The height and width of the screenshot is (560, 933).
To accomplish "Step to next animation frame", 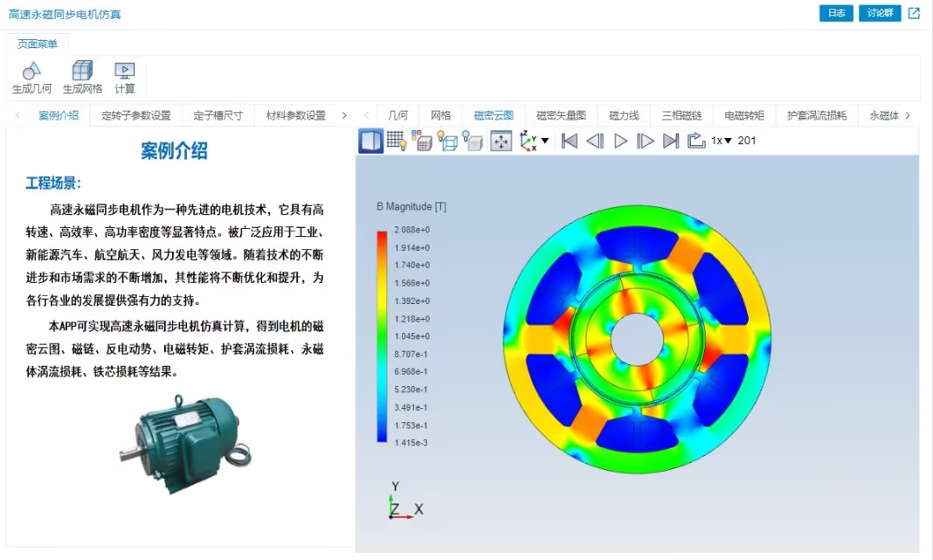I will (645, 141).
